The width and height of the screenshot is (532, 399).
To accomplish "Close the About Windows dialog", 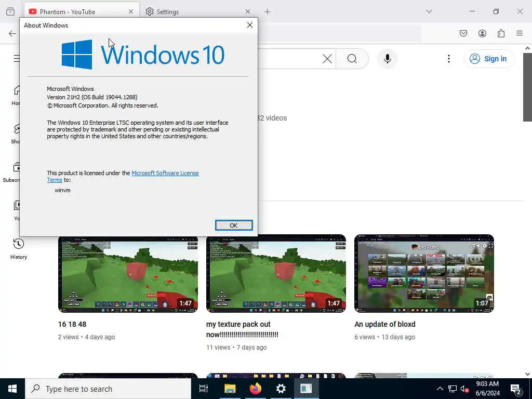I will [250, 25].
